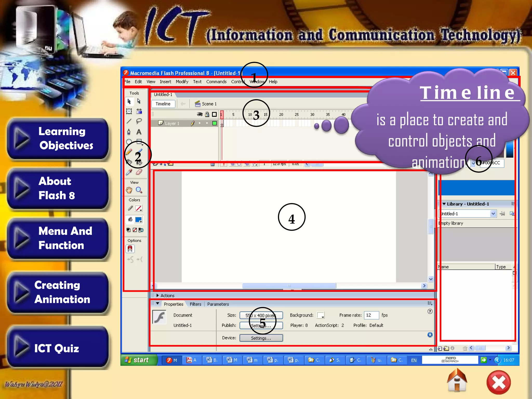Click the No Color icon
Screen dimensions: 532x399
coord(135,230)
